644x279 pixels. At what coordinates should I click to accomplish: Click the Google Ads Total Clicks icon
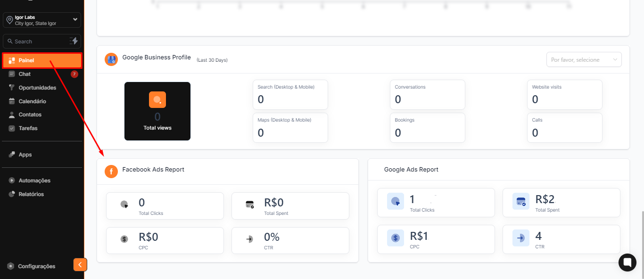[395, 201]
